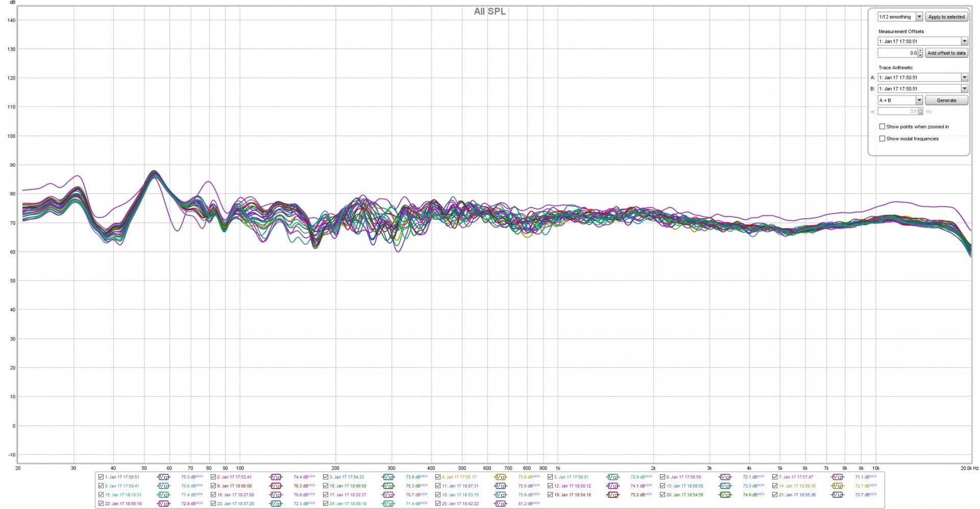Click the 76.3 dB legend value
This screenshot has width=980, height=509.
(x=301, y=486)
